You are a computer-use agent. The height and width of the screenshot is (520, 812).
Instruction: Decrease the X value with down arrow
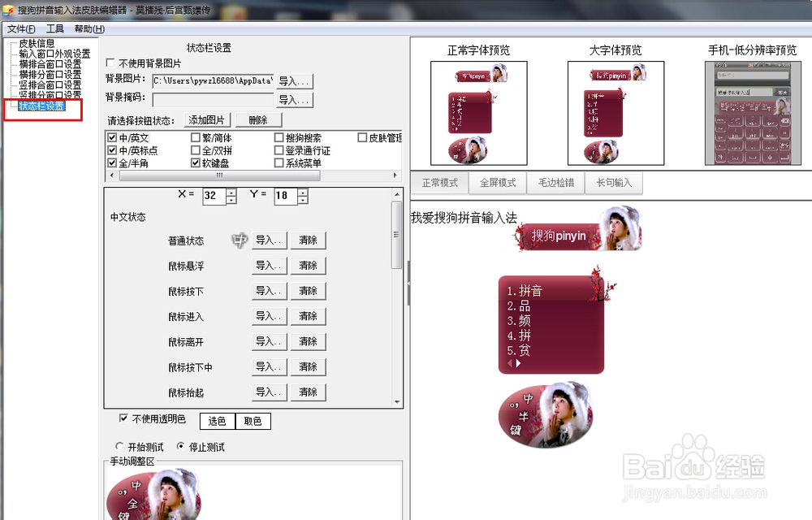coord(231,200)
